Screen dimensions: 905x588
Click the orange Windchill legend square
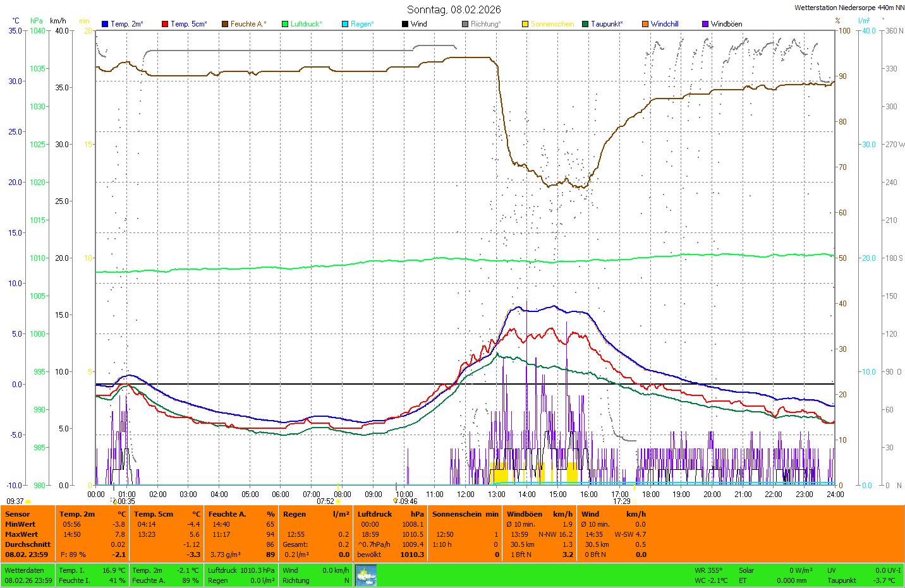click(x=645, y=24)
